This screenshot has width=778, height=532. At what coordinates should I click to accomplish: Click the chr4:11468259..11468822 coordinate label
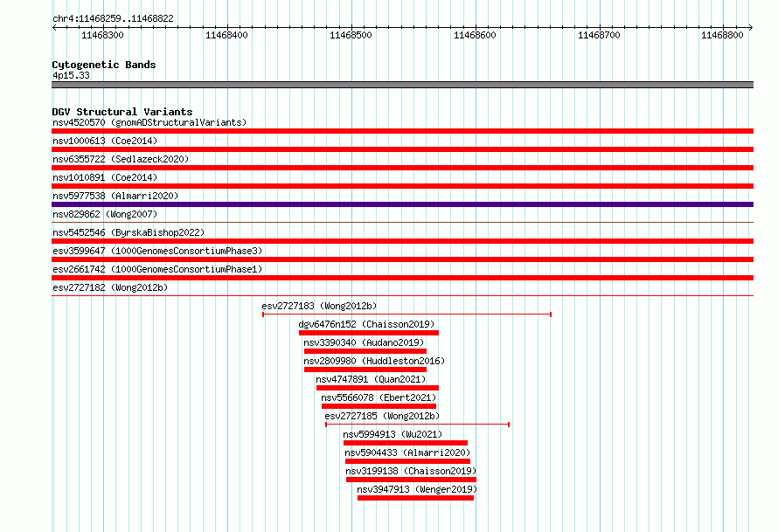pyautogui.click(x=113, y=18)
